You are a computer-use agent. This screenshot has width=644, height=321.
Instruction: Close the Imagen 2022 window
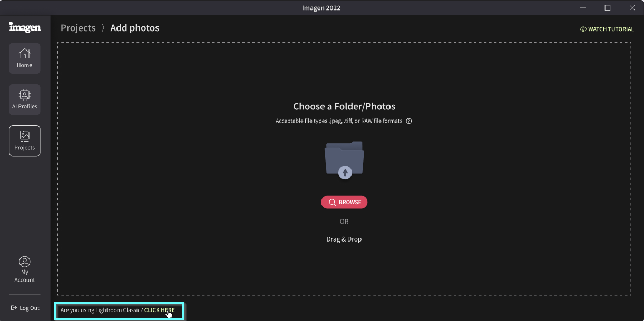[x=632, y=8]
